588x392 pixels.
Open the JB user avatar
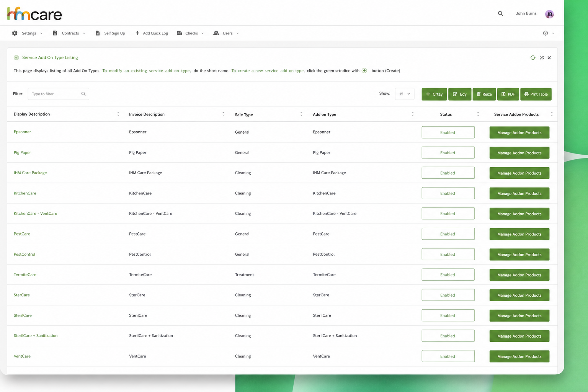pyautogui.click(x=549, y=14)
